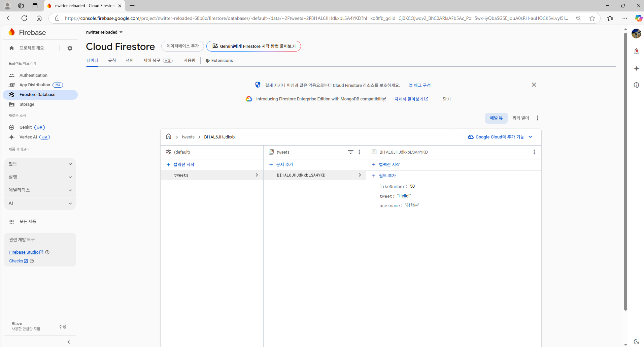This screenshot has width=644, height=347.
Task: Select the tweets collection row
Action: [x=212, y=175]
